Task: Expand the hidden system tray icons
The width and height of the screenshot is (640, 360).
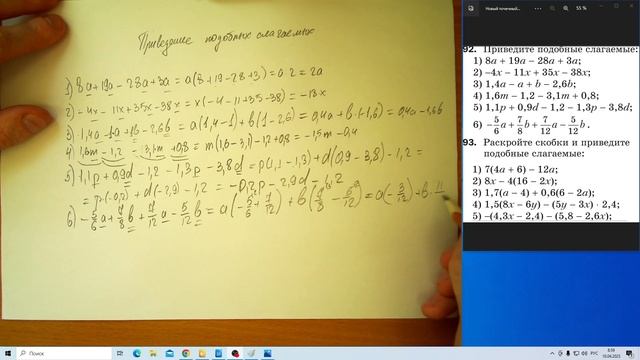Action: tap(552, 353)
